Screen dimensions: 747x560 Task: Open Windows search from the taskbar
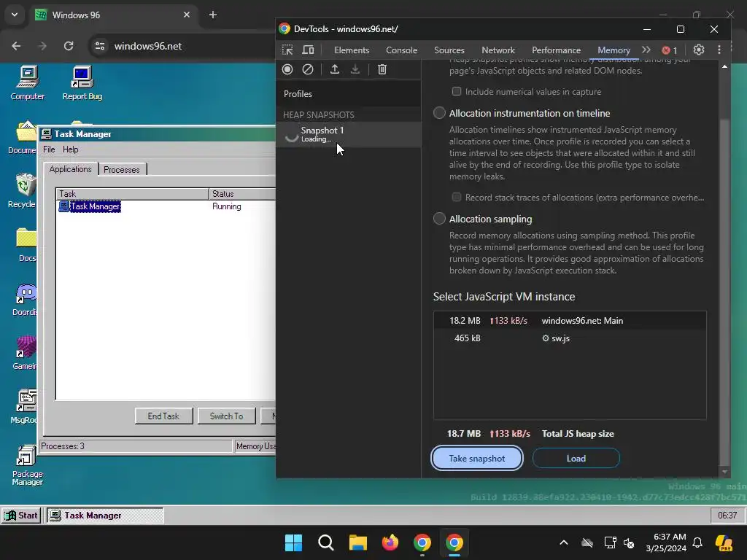(x=326, y=542)
